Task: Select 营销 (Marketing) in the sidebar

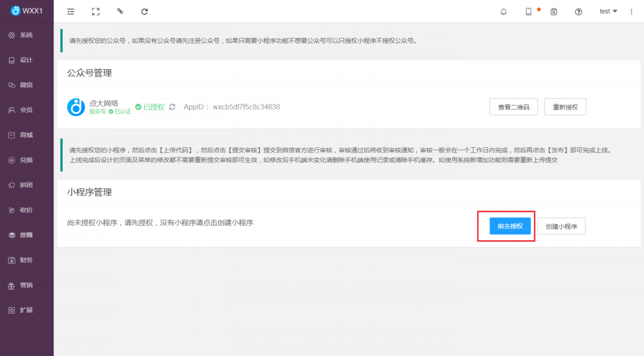Action: (x=27, y=285)
